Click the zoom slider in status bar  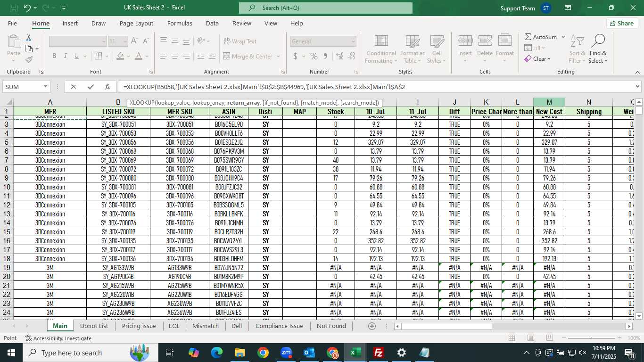point(592,338)
